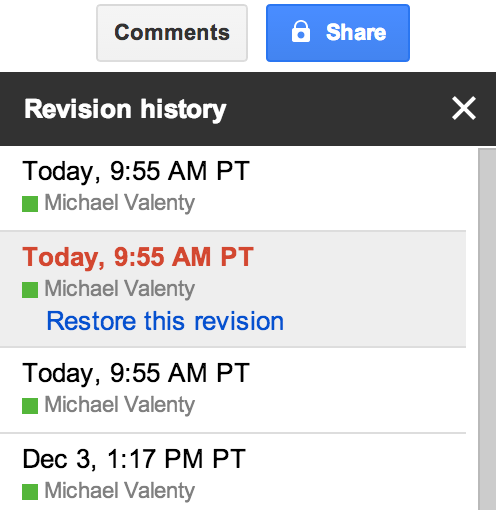This screenshot has width=496, height=510.
Task: Click Michael Valenty name above Restore this revision
Action: pyautogui.click(x=120, y=289)
